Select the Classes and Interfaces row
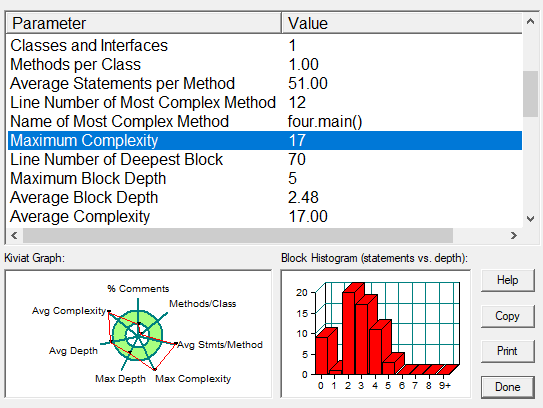Viewport: 543px width, 408px height. (x=265, y=45)
